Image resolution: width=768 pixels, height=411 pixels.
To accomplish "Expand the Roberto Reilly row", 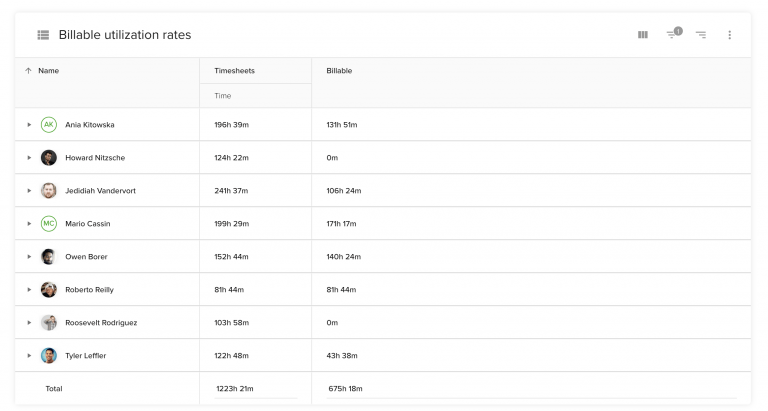I will click(29, 290).
